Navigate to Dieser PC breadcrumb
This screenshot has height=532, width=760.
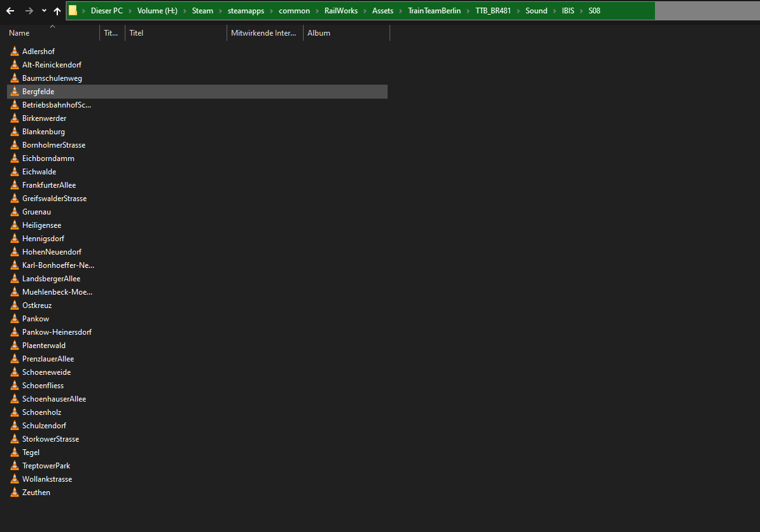pos(107,11)
